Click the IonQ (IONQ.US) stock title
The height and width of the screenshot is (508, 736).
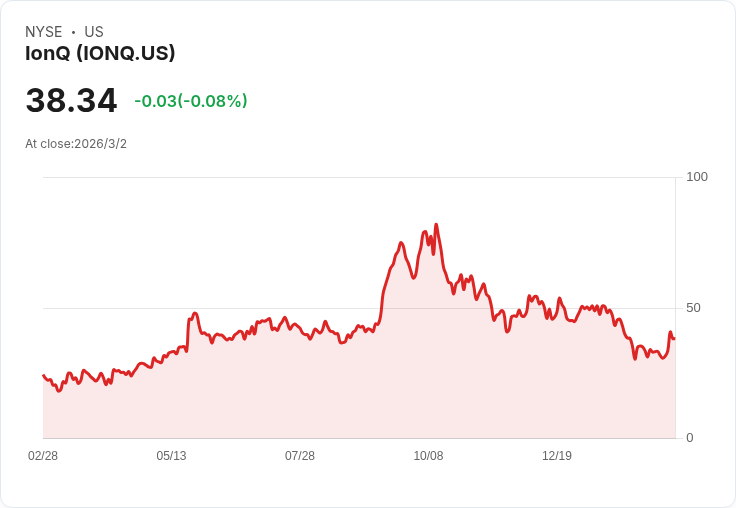pyautogui.click(x=100, y=53)
